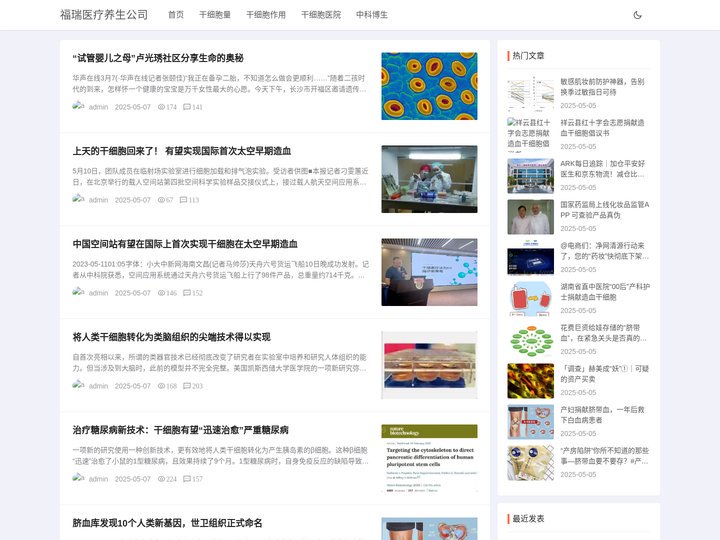Open hot article 花费巨资给娃存储的"脐带血"
720x540 pixels.
point(603,333)
